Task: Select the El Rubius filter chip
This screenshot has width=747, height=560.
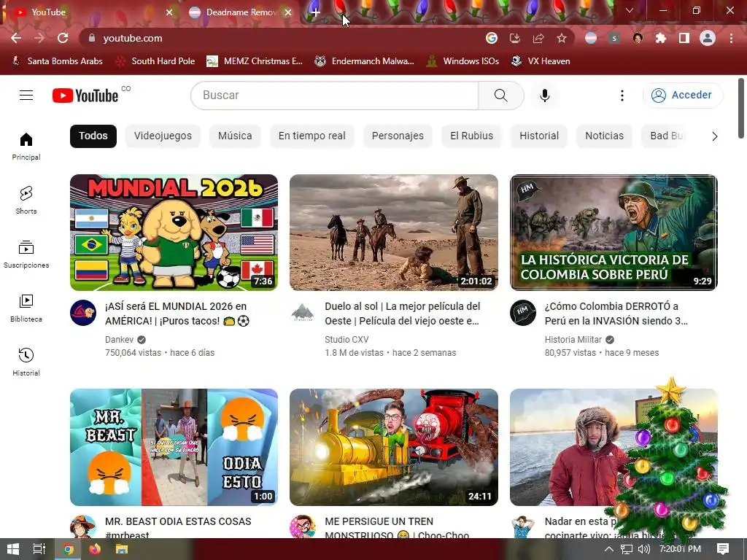Action: [472, 136]
